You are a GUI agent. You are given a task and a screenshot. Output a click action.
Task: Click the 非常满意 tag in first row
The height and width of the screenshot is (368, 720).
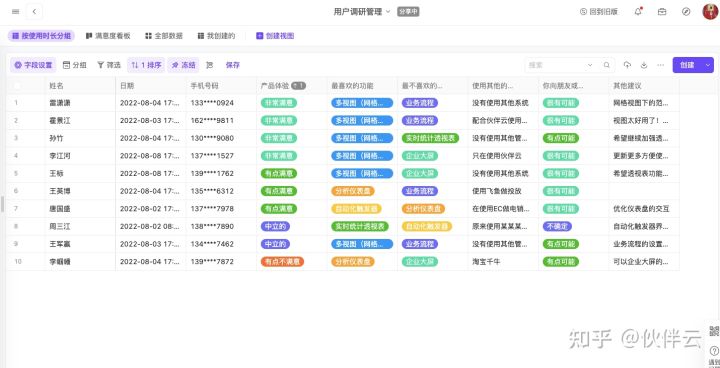point(279,103)
